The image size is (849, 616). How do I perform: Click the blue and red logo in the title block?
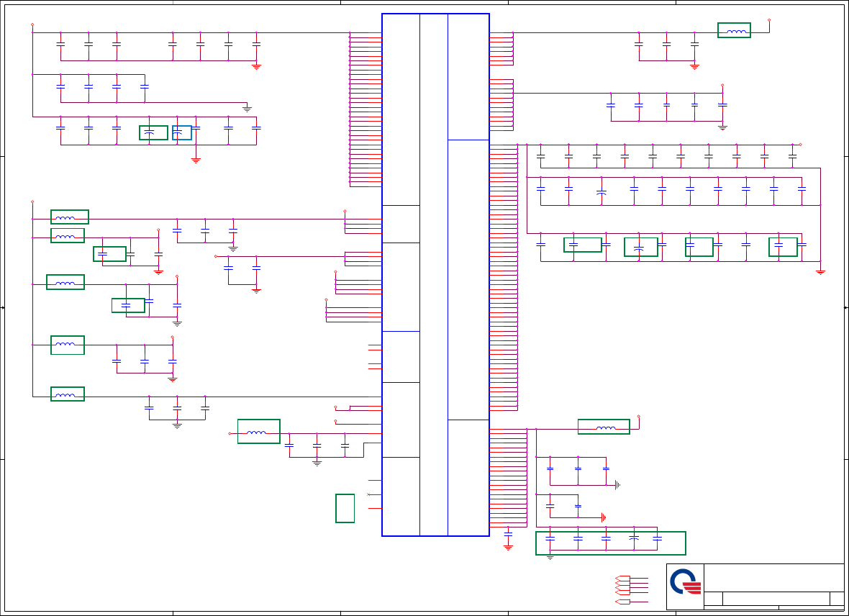686,581
